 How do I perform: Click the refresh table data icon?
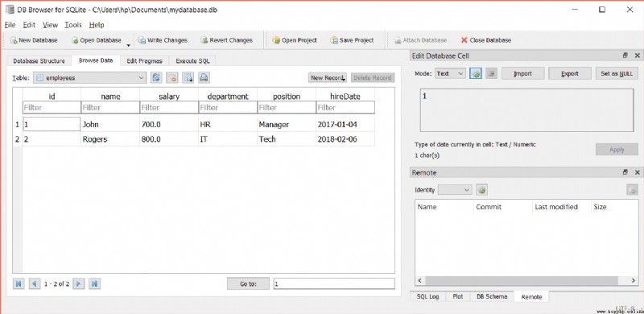click(x=156, y=77)
